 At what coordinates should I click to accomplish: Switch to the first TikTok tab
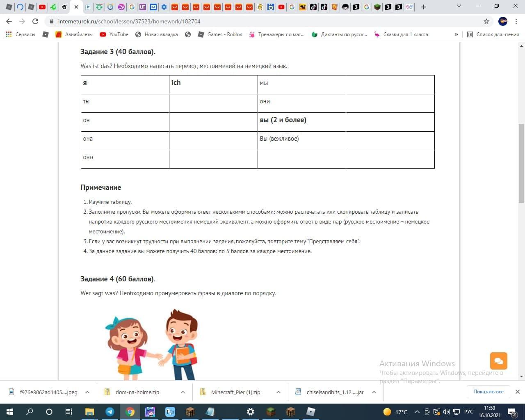[x=313, y=7]
